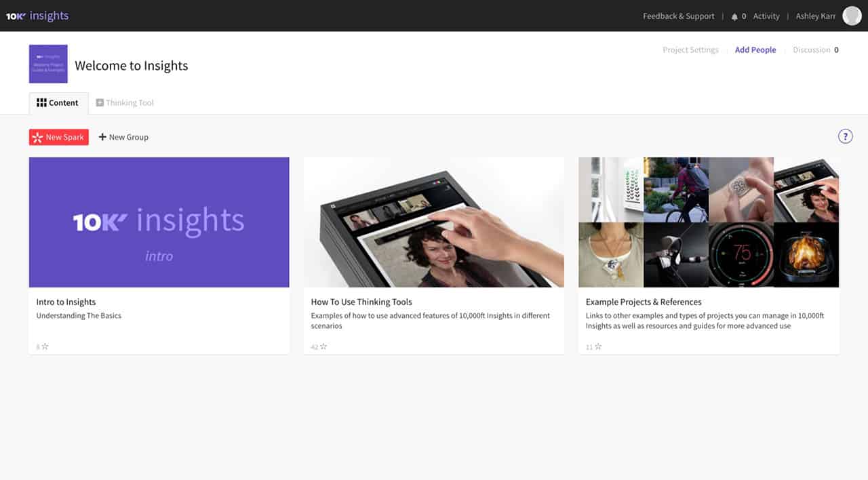868x480 pixels.
Task: Click the Welcome to Insights project thumbnail
Action: pos(48,64)
